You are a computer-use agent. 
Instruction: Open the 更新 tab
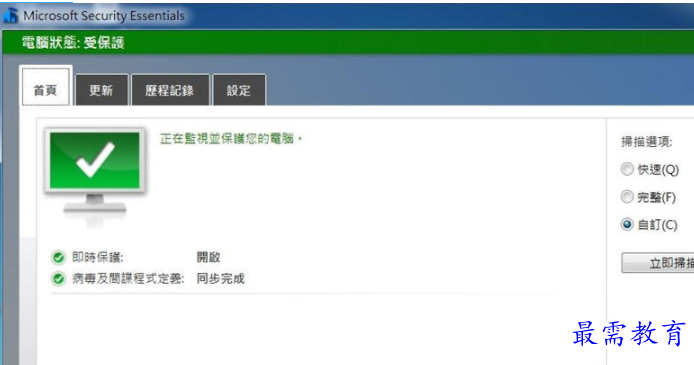pos(101,90)
